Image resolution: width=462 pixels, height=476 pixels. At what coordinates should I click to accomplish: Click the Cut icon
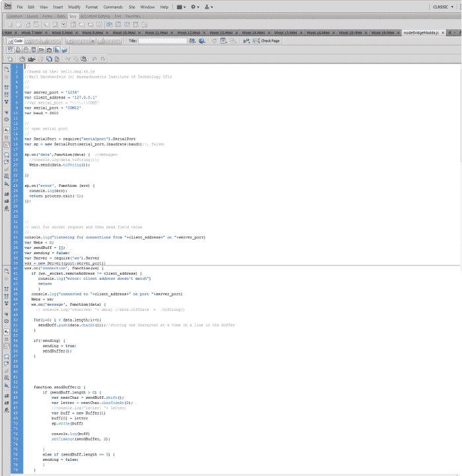coord(68,59)
